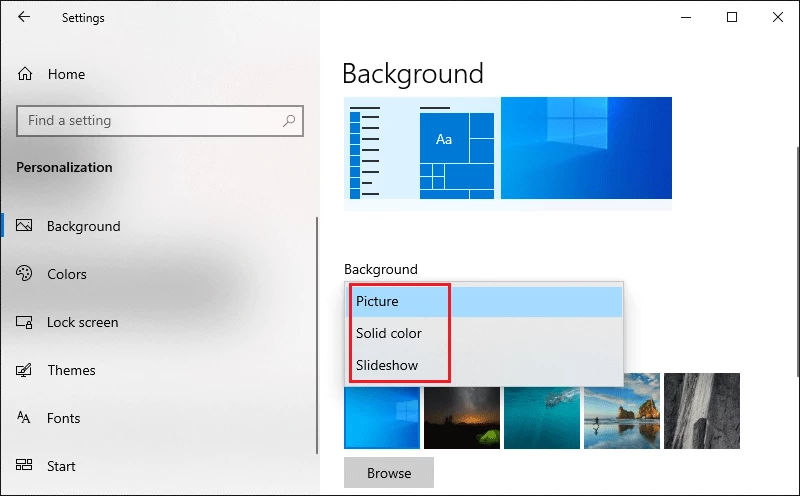800x496 pixels.
Task: Choose Solid color background option
Action: pyautogui.click(x=484, y=333)
